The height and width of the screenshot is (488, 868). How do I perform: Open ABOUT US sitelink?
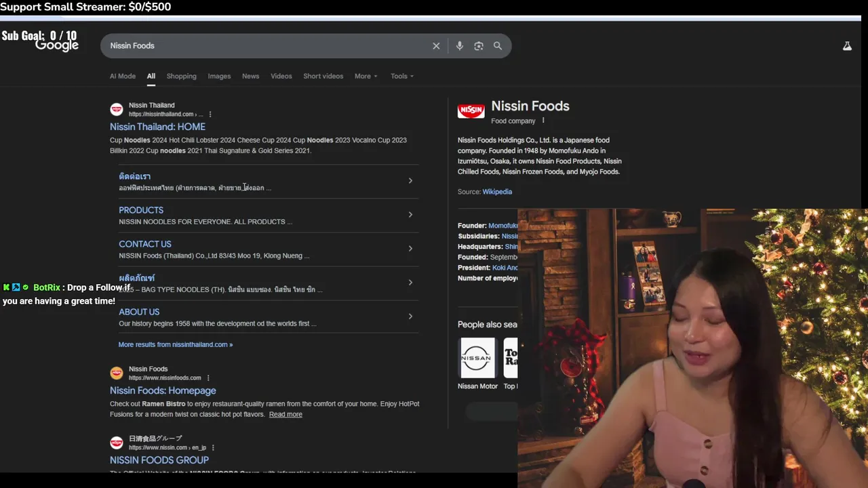point(139,312)
